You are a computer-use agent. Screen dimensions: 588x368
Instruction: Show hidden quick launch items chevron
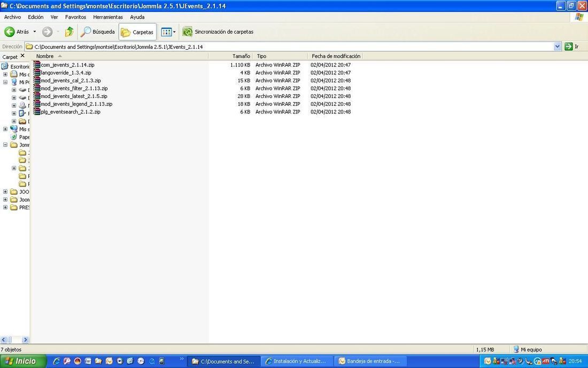(x=182, y=359)
